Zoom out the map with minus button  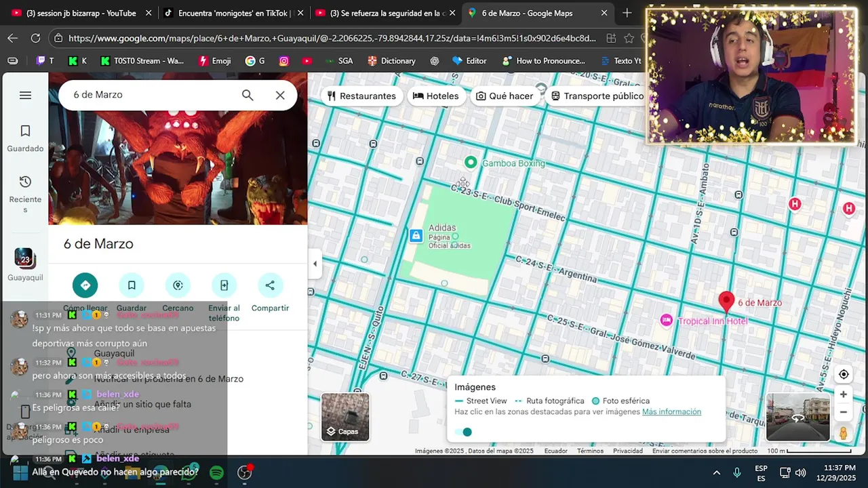click(844, 412)
